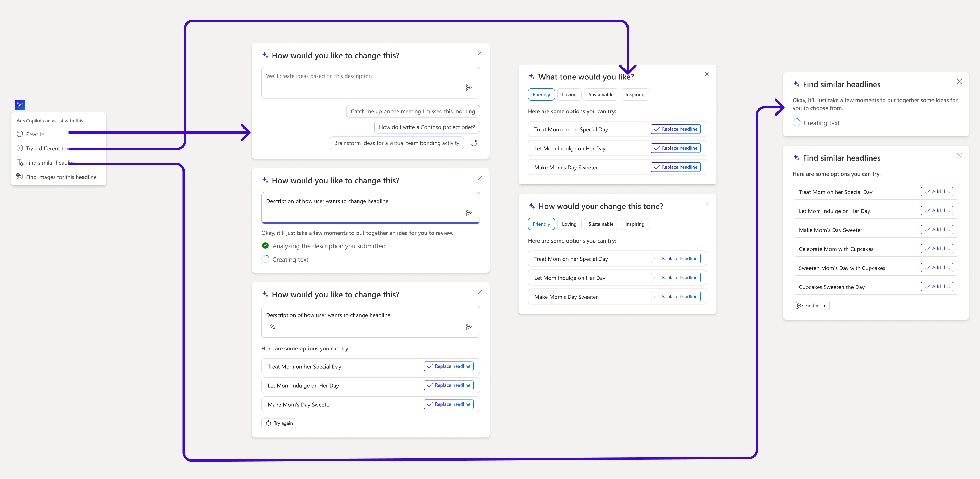
Task: Click Try again button
Action: (x=279, y=423)
